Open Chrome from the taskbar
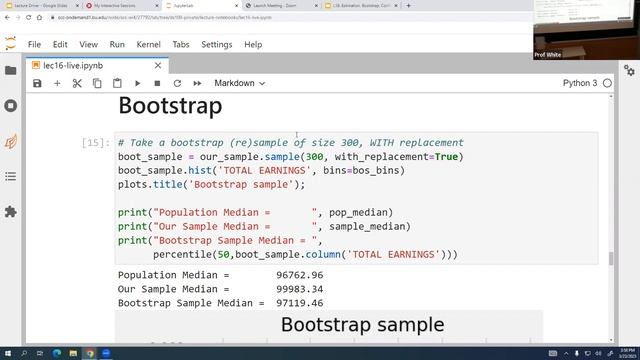The height and width of the screenshot is (360, 640). pyautogui.click(x=90, y=353)
